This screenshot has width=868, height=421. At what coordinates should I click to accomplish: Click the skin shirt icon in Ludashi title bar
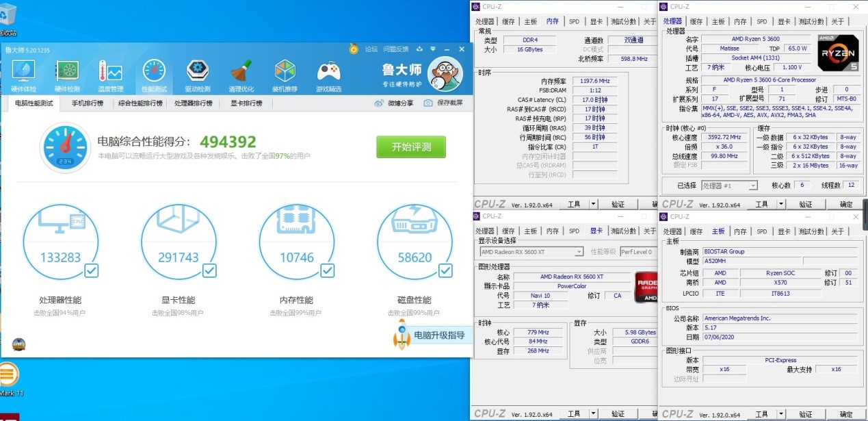point(418,49)
